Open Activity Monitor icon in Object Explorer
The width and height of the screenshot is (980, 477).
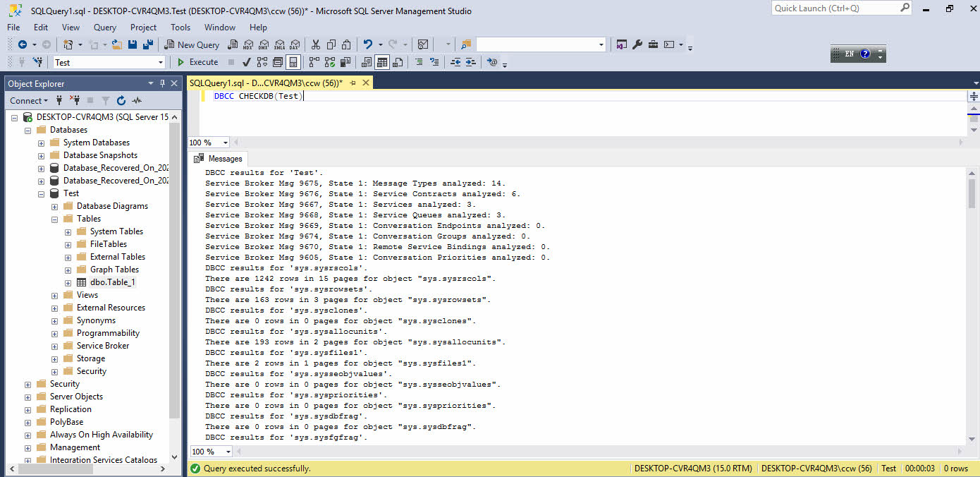(x=137, y=101)
